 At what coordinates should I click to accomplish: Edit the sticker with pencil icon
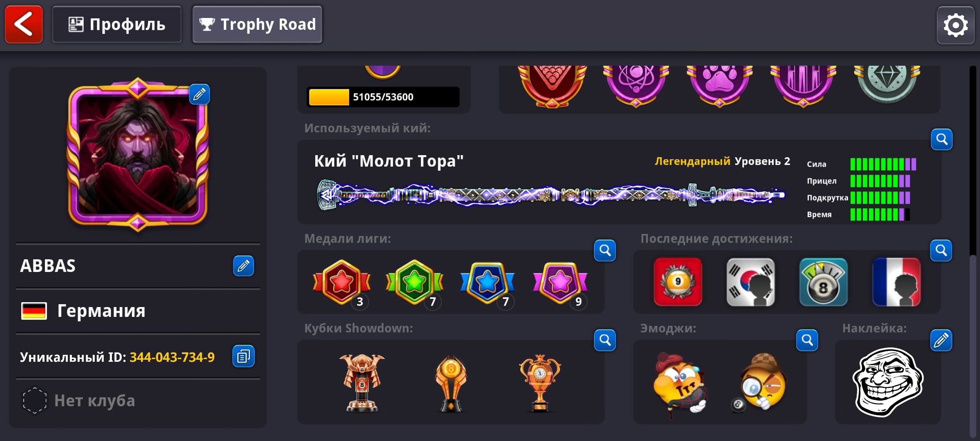click(941, 340)
